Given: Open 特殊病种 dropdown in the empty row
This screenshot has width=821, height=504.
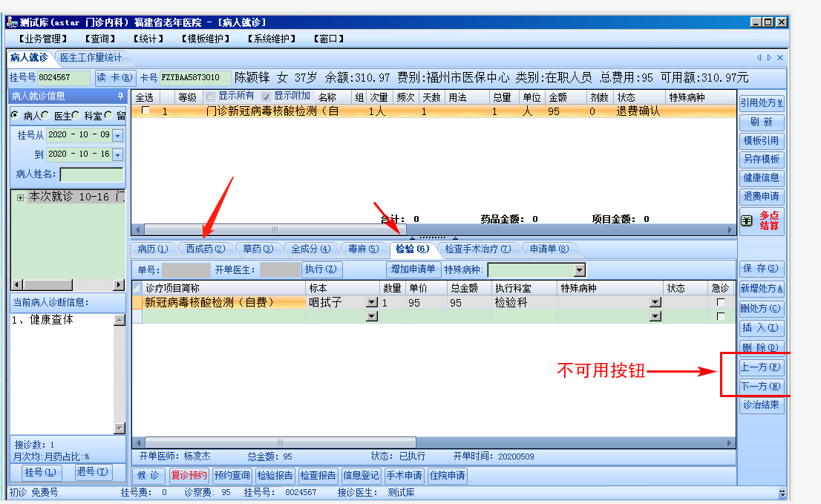Looking at the screenshot, I should coord(655,316).
